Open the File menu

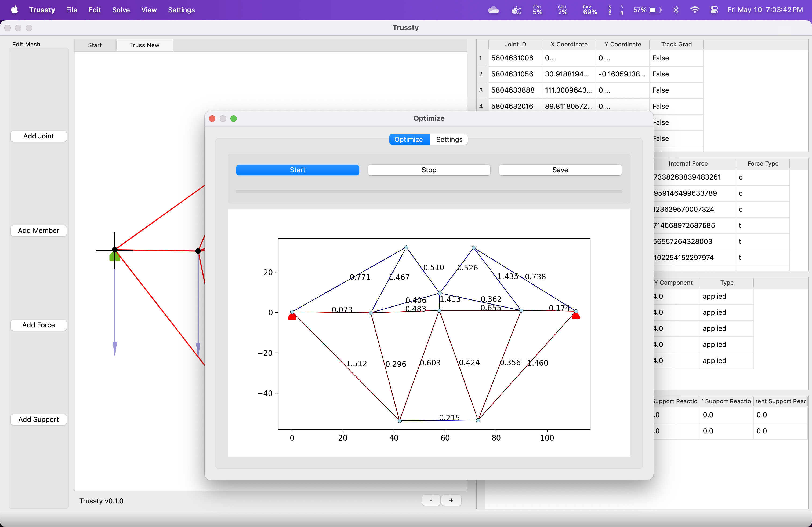point(71,10)
